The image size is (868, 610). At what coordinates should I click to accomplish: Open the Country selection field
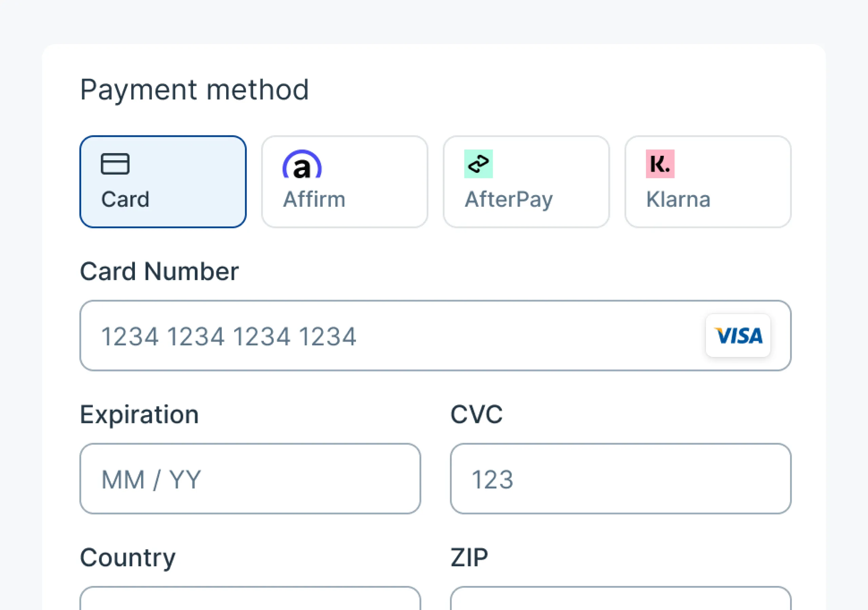(x=250, y=599)
